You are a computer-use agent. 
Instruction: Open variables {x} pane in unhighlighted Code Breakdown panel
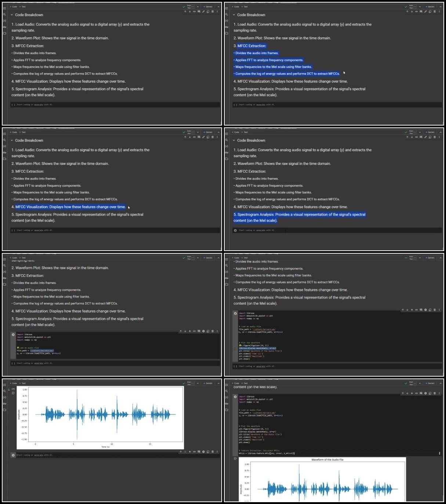pyautogui.click(x=4, y=21)
